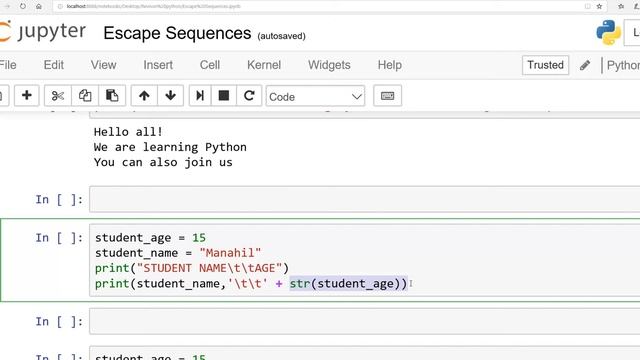Click the empty cell below the selected cell

tap(364, 321)
